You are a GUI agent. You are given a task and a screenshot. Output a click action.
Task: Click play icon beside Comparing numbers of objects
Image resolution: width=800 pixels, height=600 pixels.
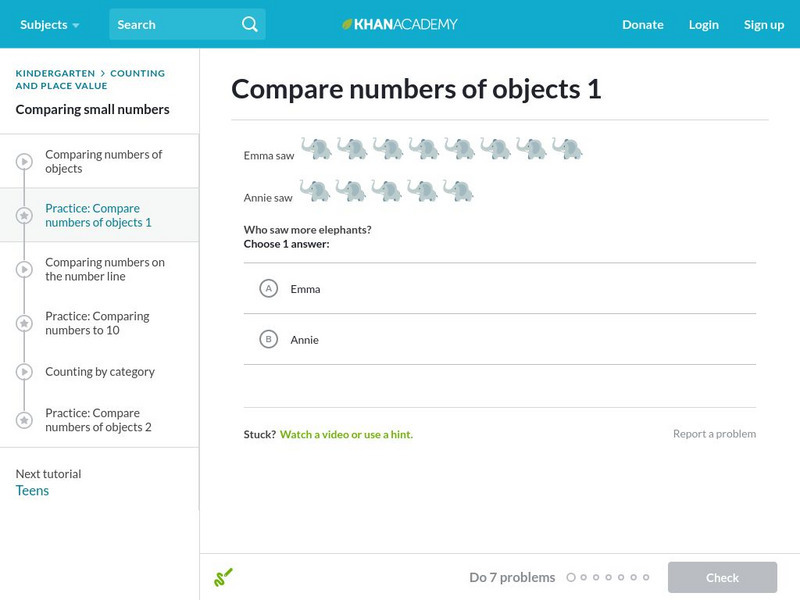point(24,161)
